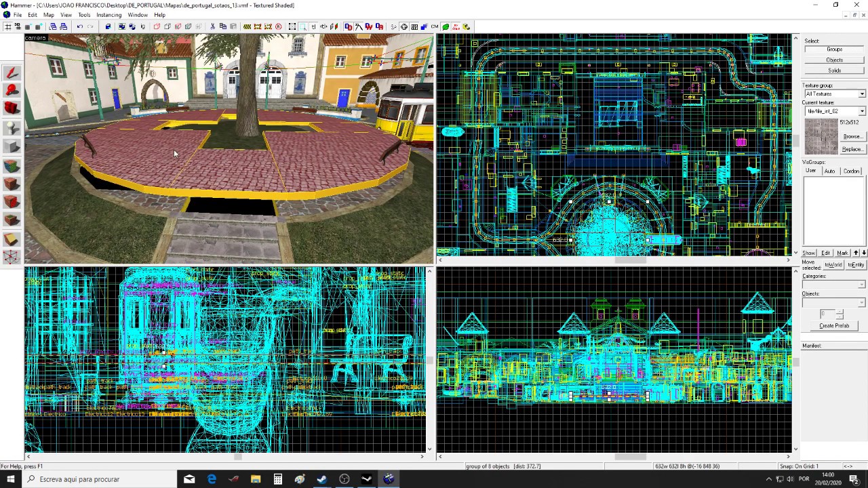Click the green Run Map icon
868x488 pixels.
tap(446, 27)
